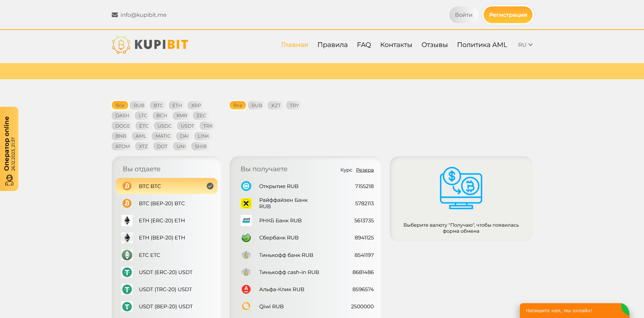644x318 pixels.
Task: Enable the XMR currency filter
Action: [182, 116]
